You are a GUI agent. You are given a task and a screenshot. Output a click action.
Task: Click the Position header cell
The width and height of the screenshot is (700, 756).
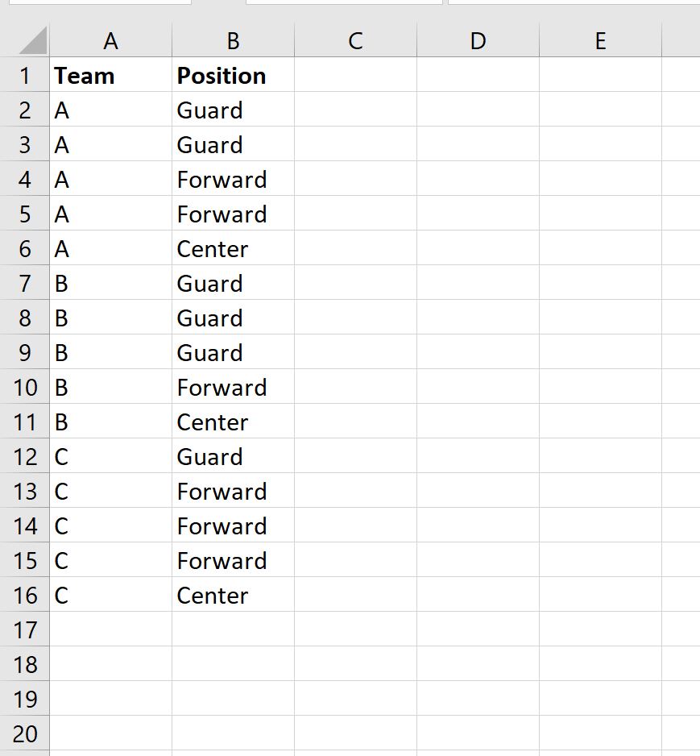233,75
